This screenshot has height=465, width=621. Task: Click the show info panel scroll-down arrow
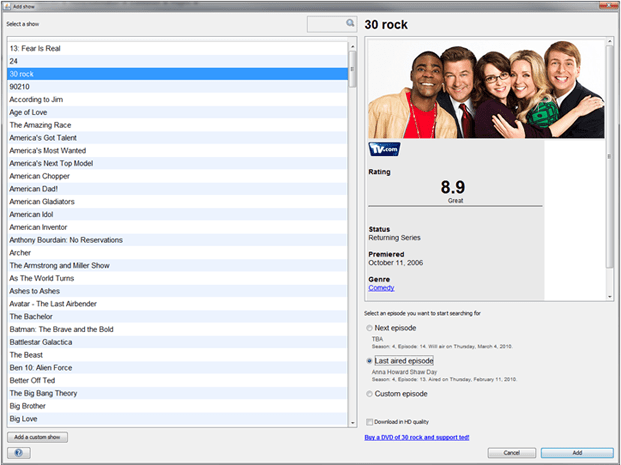pos(610,296)
